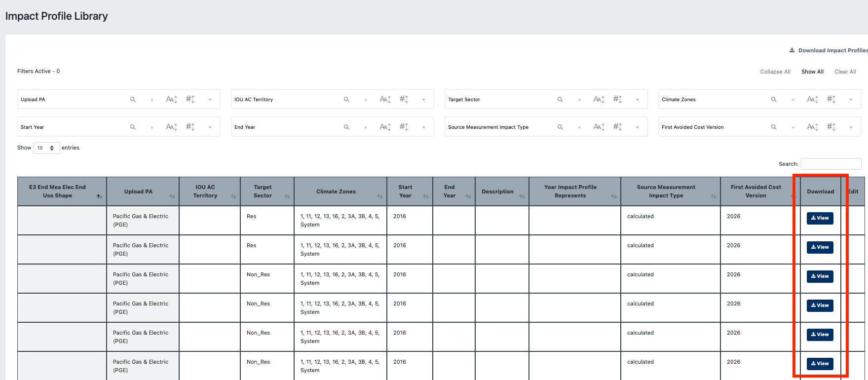Click search icon in Source Measurement Impact Type filter
This screenshot has width=868, height=380.
pos(560,127)
